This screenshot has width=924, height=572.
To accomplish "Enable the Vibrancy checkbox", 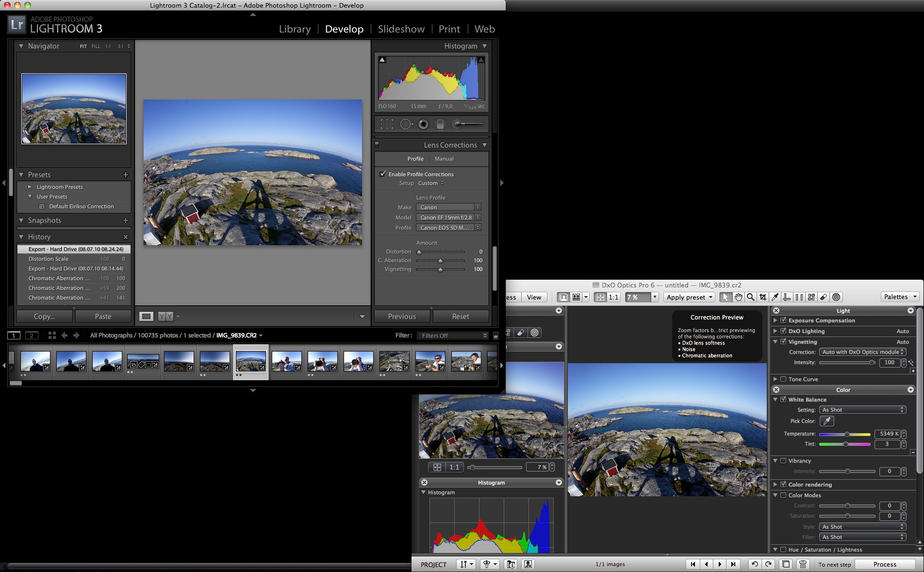I will pos(783,460).
